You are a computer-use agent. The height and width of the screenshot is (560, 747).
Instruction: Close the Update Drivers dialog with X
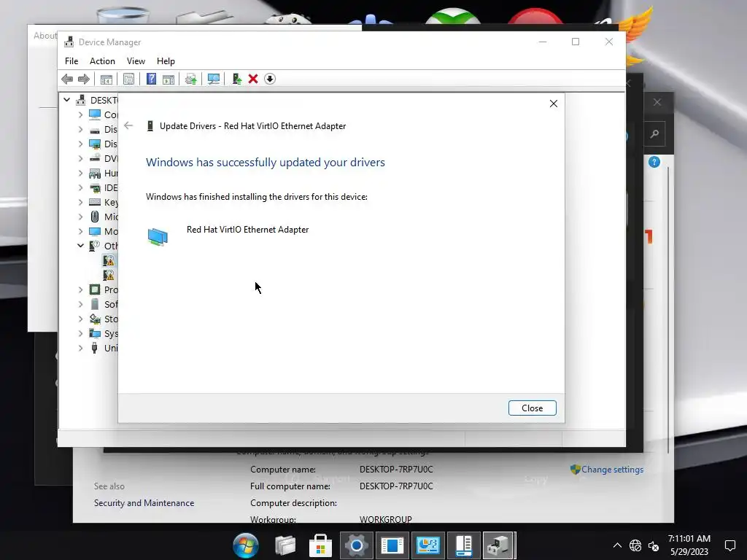tap(553, 104)
